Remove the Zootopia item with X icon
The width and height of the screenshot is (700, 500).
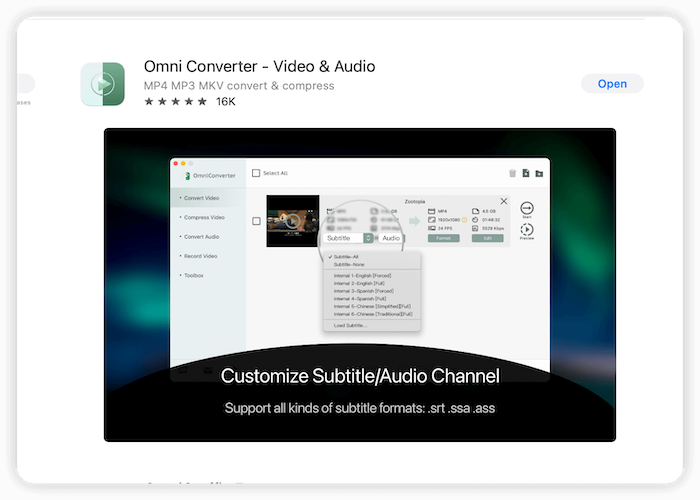click(503, 201)
